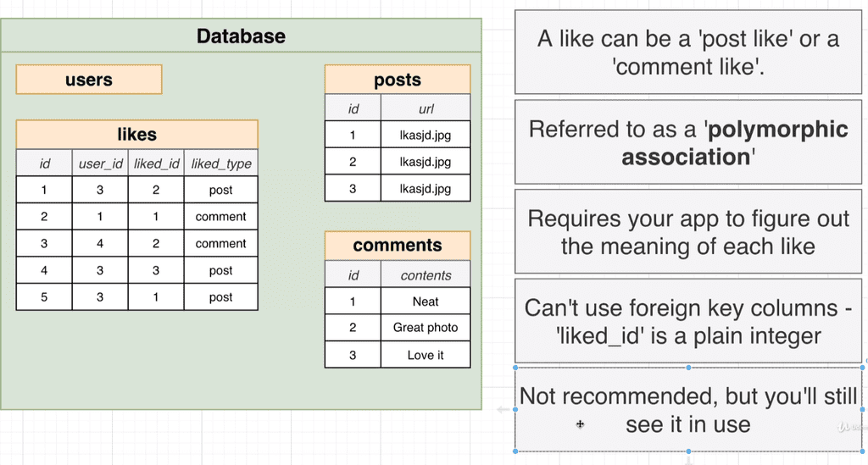Click the posts table header
This screenshot has width=868, height=465.
coord(398,80)
